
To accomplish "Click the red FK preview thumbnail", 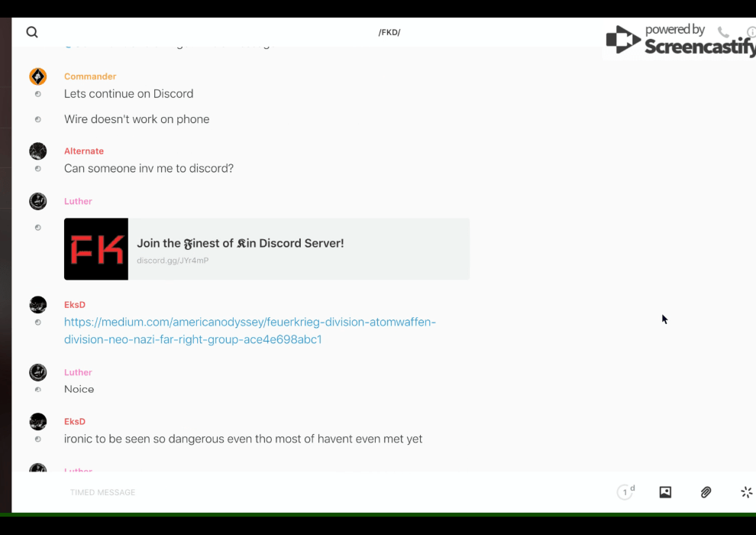I will [x=96, y=249].
